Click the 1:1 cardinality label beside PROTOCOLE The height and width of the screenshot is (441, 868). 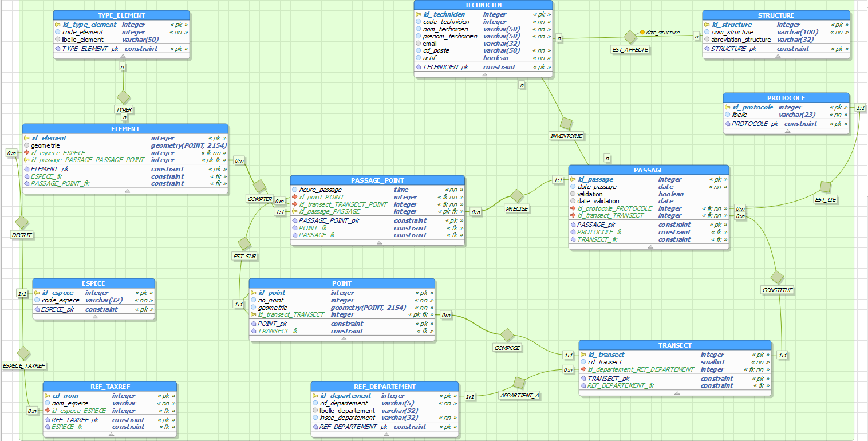click(860, 108)
